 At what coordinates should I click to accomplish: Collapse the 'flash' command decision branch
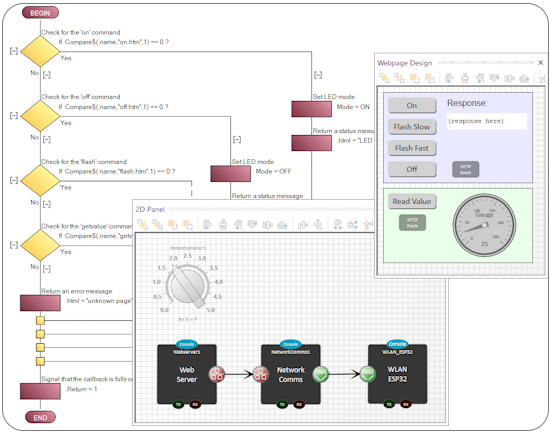[14, 180]
